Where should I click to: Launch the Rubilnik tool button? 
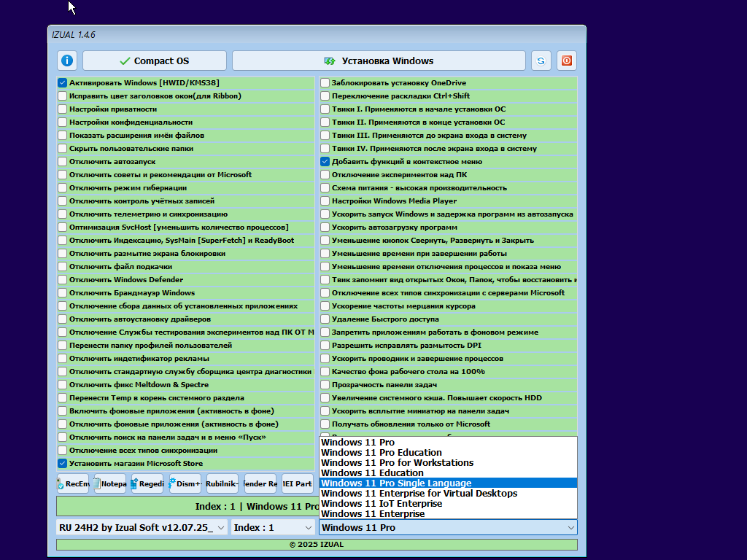coord(222,483)
